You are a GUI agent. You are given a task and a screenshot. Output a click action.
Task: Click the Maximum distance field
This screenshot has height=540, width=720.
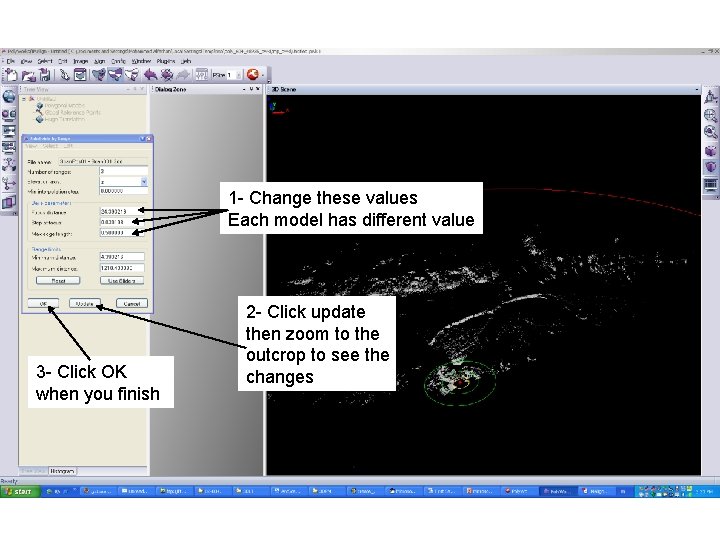click(x=122, y=268)
